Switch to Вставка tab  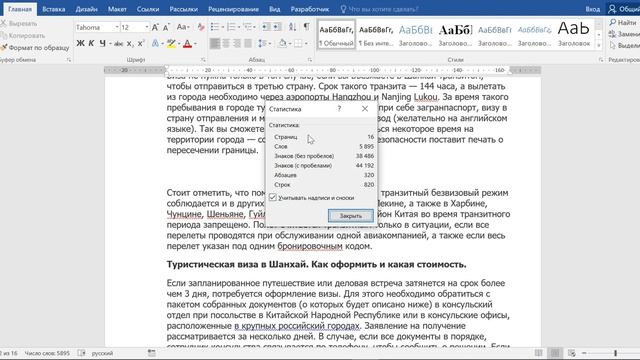pyautogui.click(x=53, y=9)
